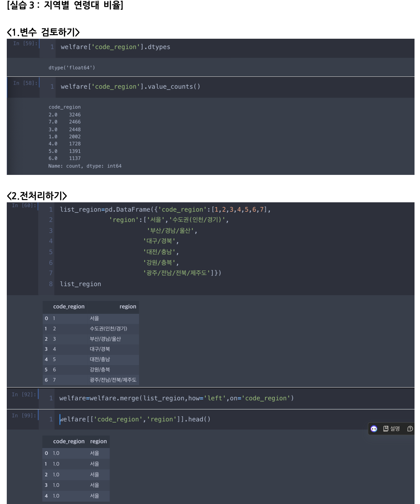This screenshot has height=504, width=420.
Task: Click code line 7 with '광주/전남/전북/제주도'
Action: tap(182, 273)
